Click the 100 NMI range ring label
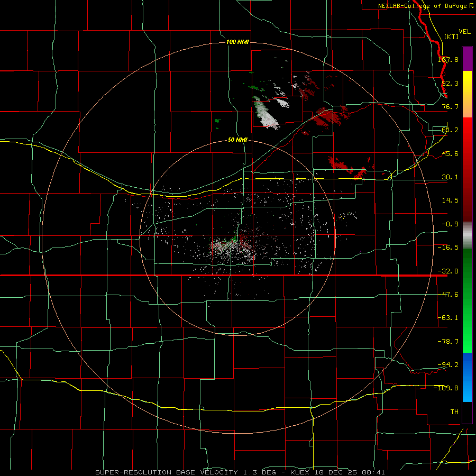Screen dimensions: 476x476 [x=237, y=42]
